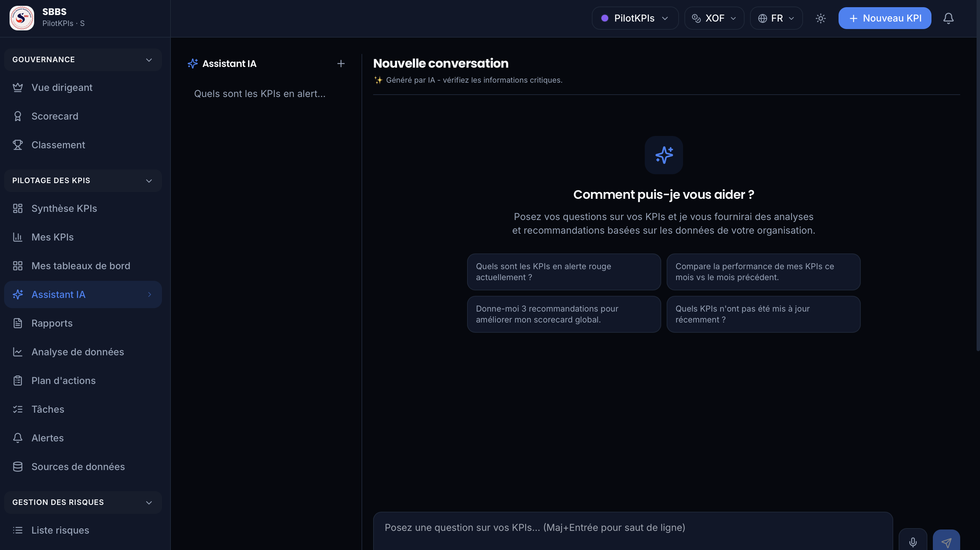
Task: Go to Synthèse KPIs page
Action: point(83,208)
